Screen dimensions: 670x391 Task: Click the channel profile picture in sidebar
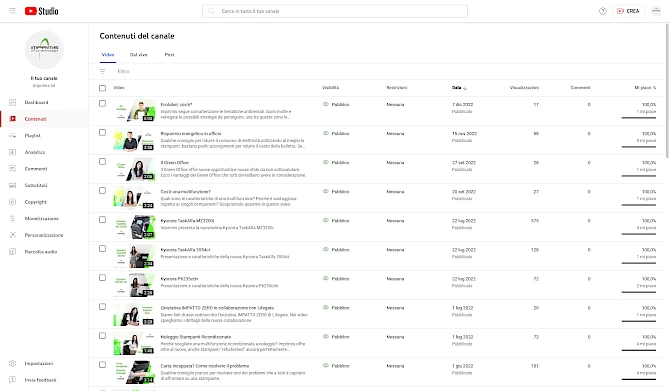point(44,50)
